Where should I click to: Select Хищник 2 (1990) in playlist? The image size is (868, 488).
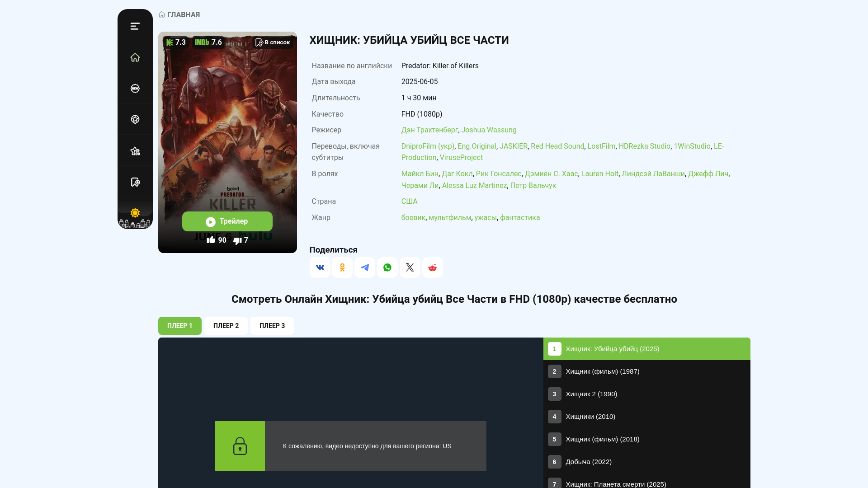coord(647,394)
